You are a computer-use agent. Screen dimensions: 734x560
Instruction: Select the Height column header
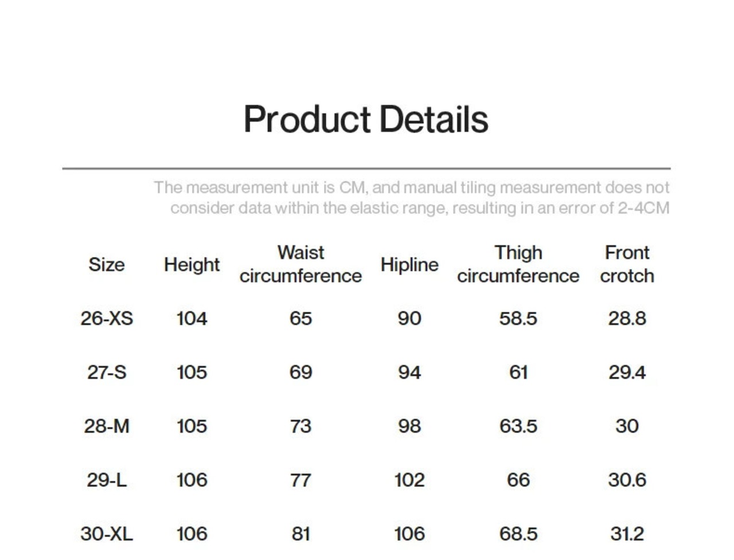click(192, 264)
